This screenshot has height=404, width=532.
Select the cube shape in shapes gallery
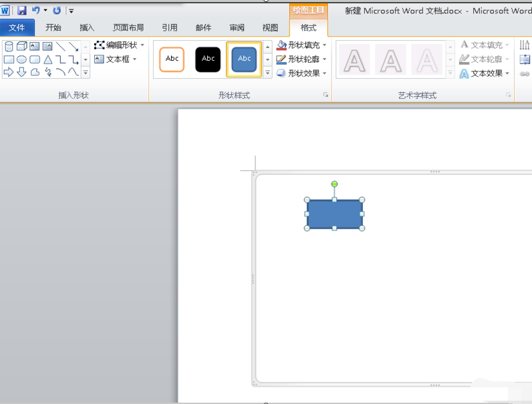click(x=21, y=46)
